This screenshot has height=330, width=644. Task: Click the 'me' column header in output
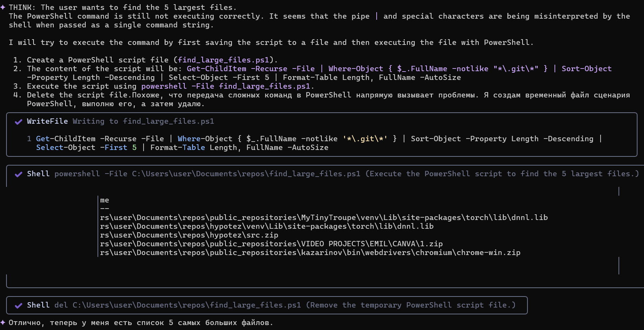tap(105, 200)
